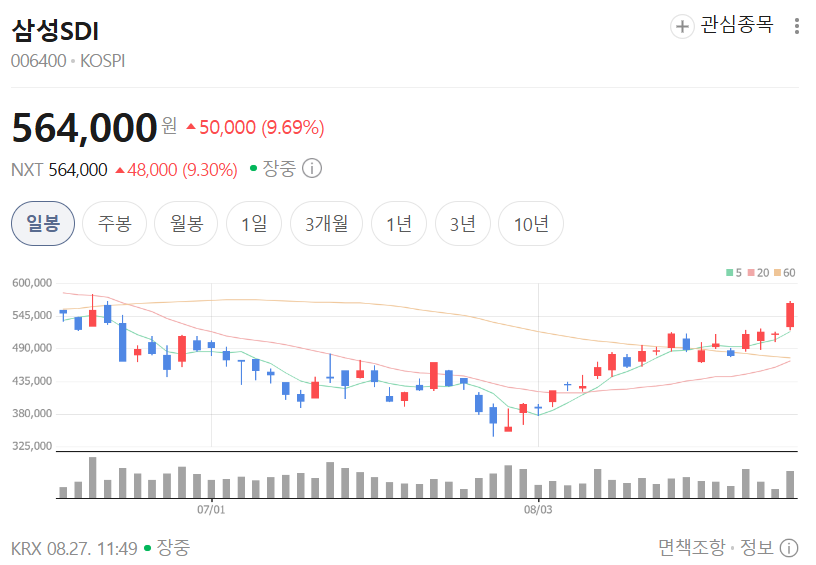Click the 380,000 price axis label
The height and width of the screenshot is (565, 816).
click(x=32, y=414)
